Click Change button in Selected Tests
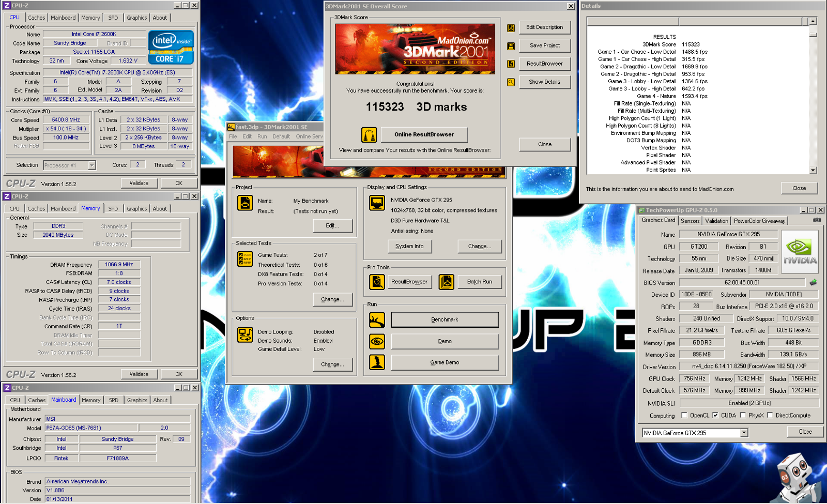Screen dimensions: 827x504 [x=332, y=300]
